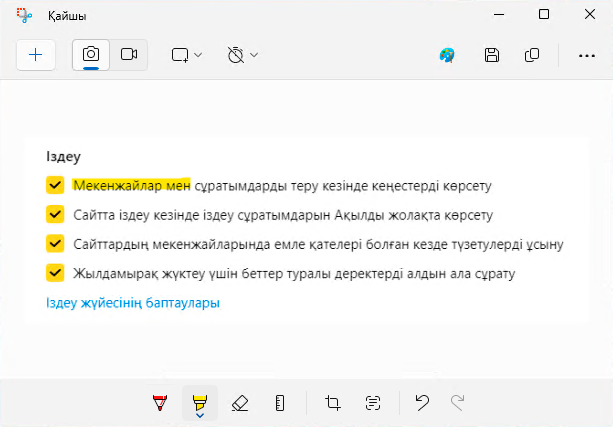Click the plus New snip button

click(x=36, y=55)
